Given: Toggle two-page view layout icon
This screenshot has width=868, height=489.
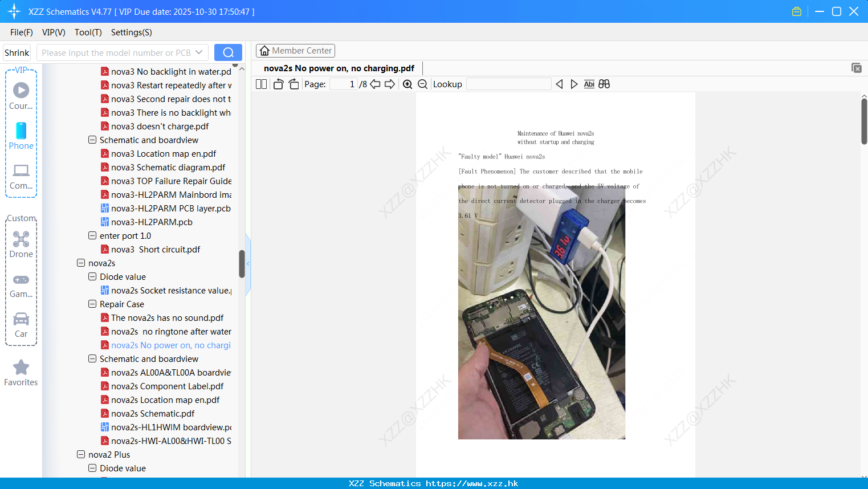Looking at the screenshot, I should [261, 84].
